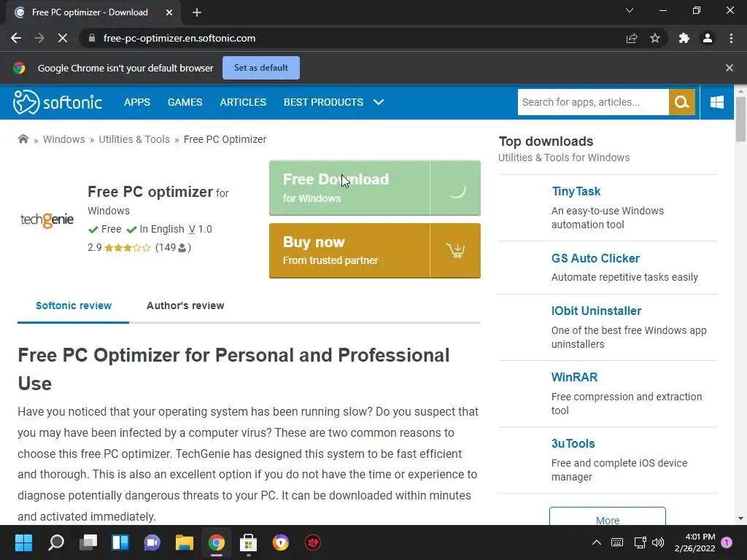Close the Free PC optimizer tab

click(169, 12)
